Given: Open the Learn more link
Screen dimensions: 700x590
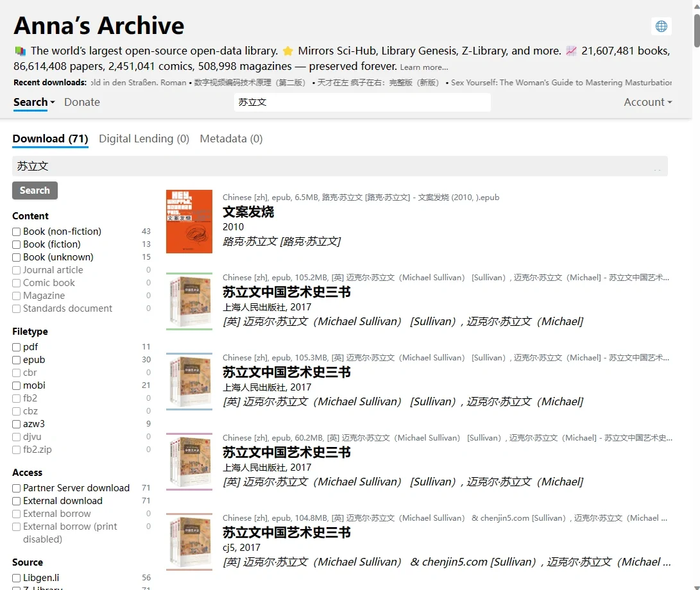Looking at the screenshot, I should coord(424,67).
